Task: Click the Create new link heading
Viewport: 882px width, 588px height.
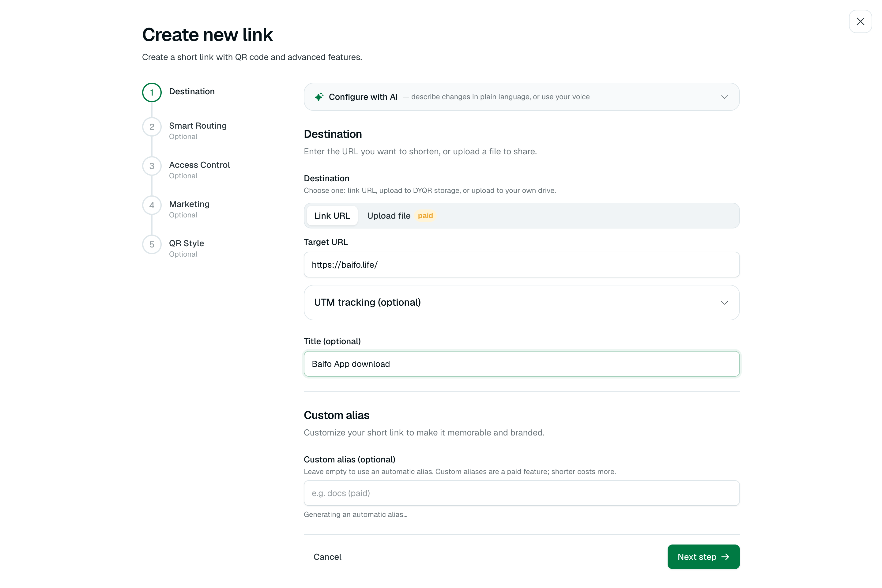Action: (x=207, y=35)
